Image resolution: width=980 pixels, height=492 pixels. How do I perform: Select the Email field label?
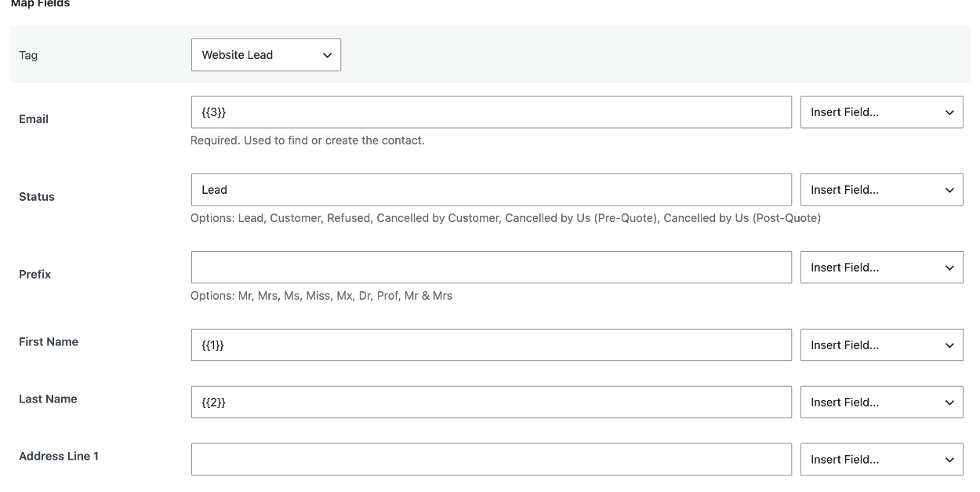(x=34, y=119)
